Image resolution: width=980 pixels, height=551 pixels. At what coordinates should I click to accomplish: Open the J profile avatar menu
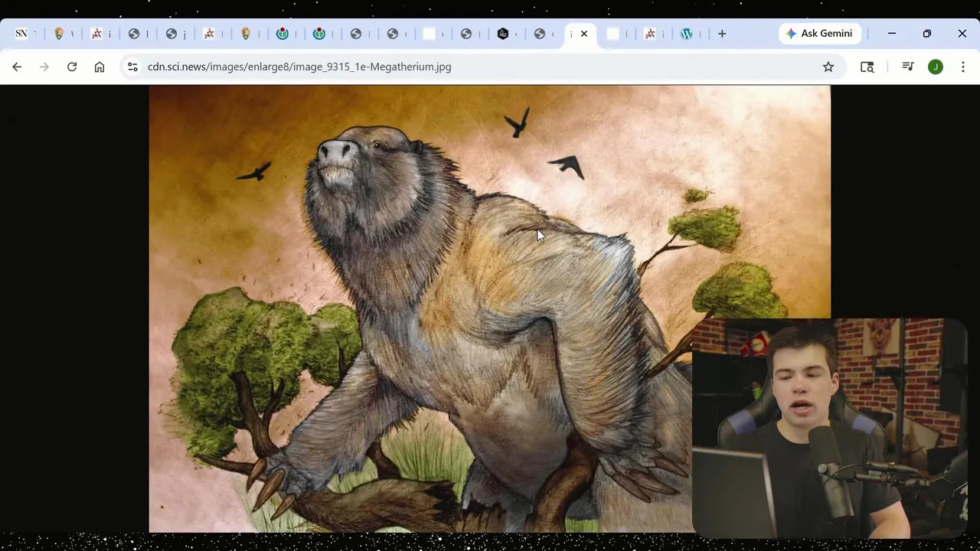936,67
